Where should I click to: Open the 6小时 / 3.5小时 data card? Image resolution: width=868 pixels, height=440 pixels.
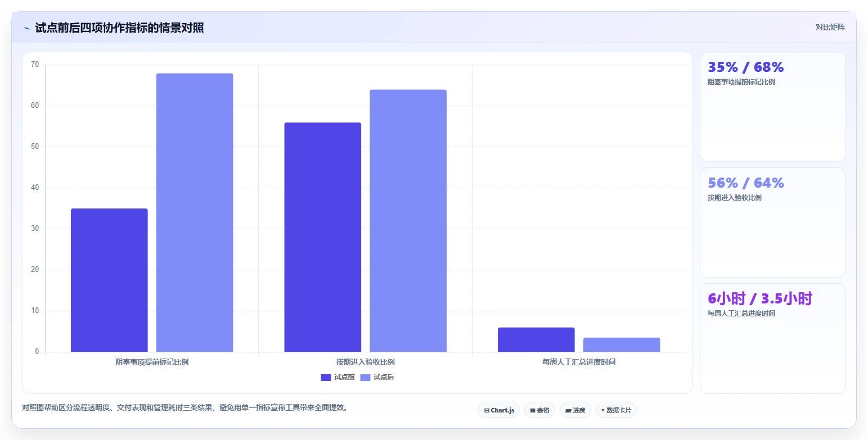pyautogui.click(x=772, y=338)
